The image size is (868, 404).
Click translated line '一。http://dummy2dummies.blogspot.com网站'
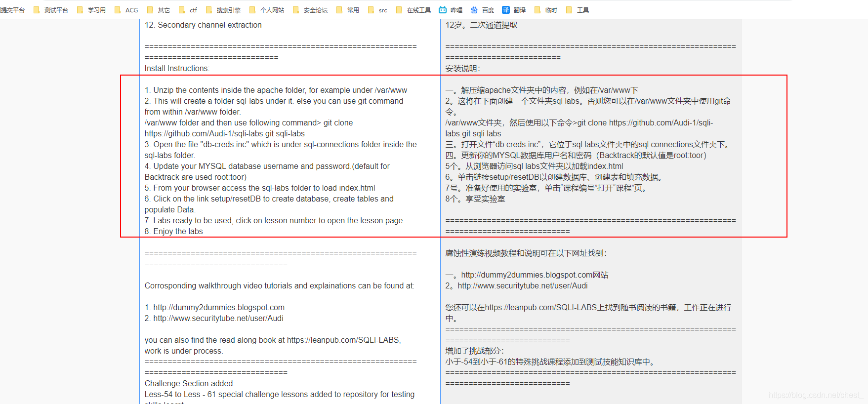(x=527, y=275)
